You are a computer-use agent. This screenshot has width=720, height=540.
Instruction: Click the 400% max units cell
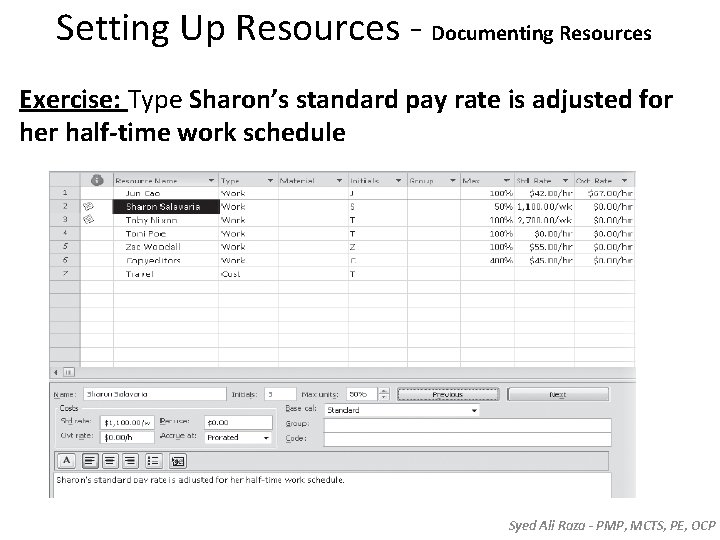[x=487, y=260]
